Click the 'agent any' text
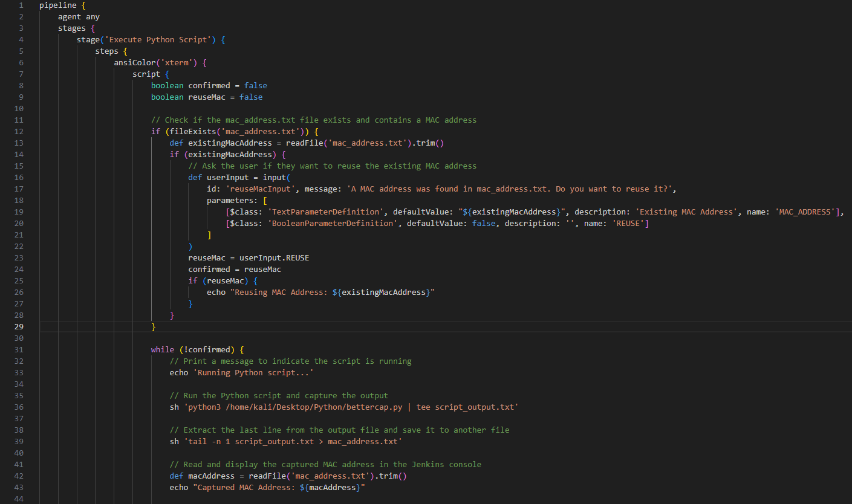This screenshot has width=852, height=504. [x=79, y=17]
